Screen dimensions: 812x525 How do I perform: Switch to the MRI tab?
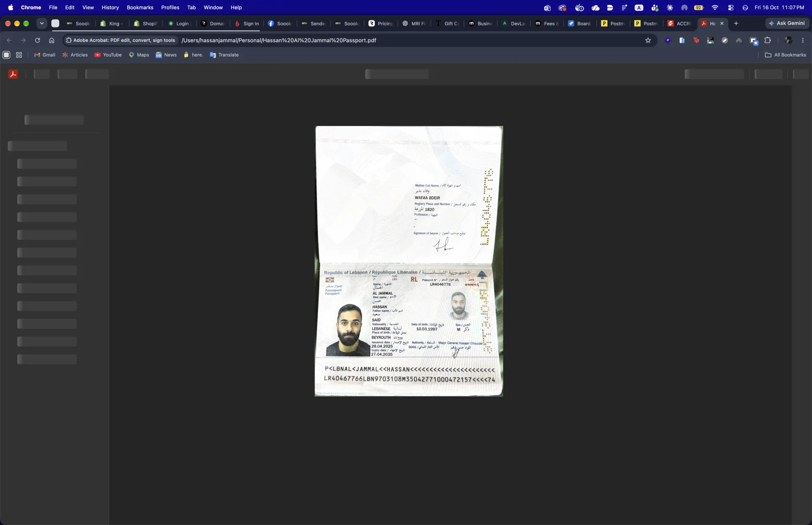414,23
